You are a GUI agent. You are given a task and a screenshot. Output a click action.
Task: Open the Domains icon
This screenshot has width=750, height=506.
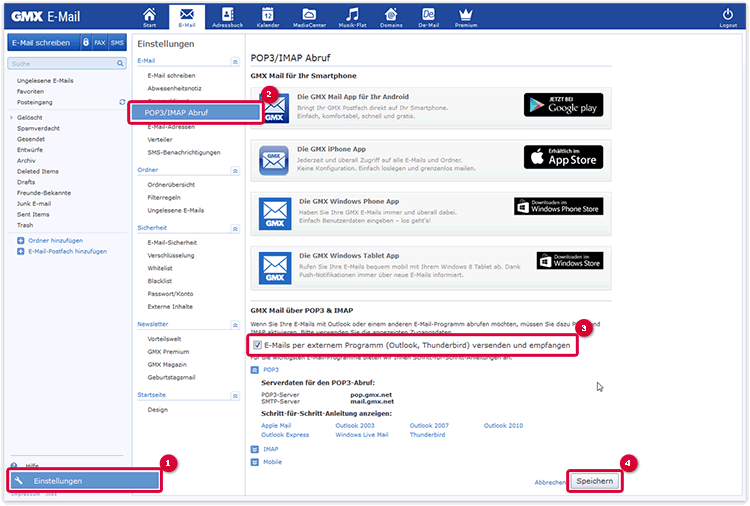[391, 17]
